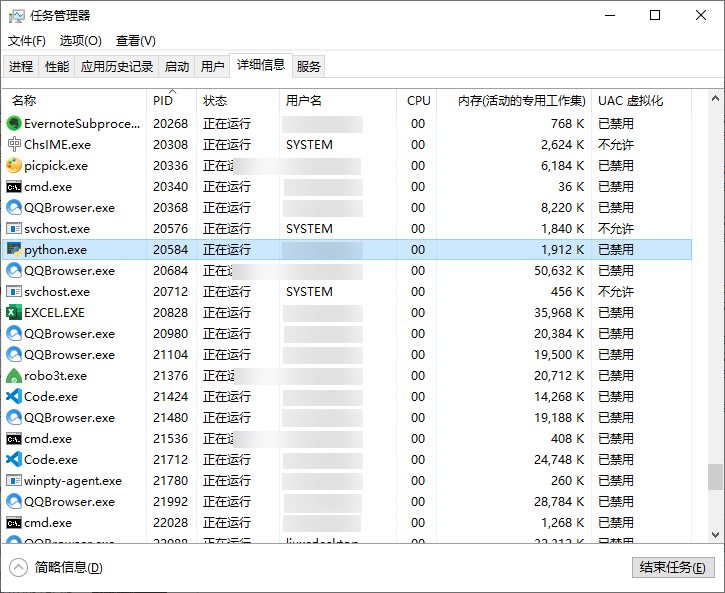
Task: Switch to the 启动 tab
Action: [x=177, y=67]
